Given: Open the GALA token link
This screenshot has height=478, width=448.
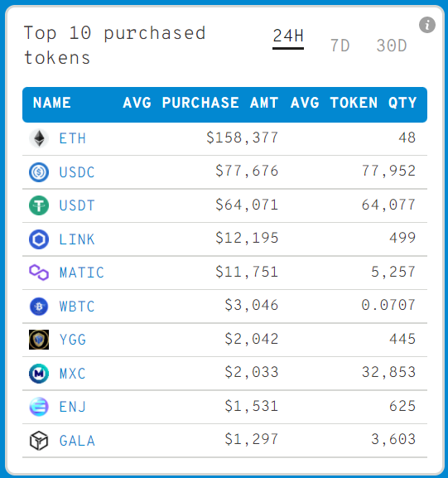Looking at the screenshot, I should pos(77,441).
